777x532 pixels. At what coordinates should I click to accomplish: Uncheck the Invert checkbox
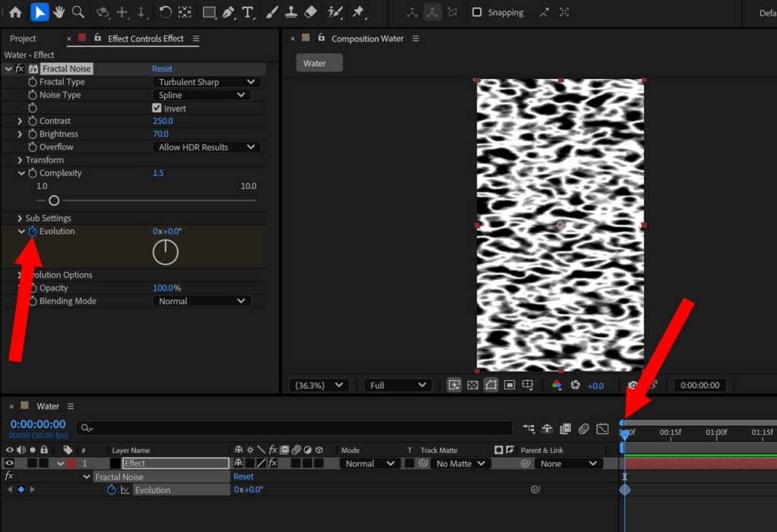tap(157, 108)
